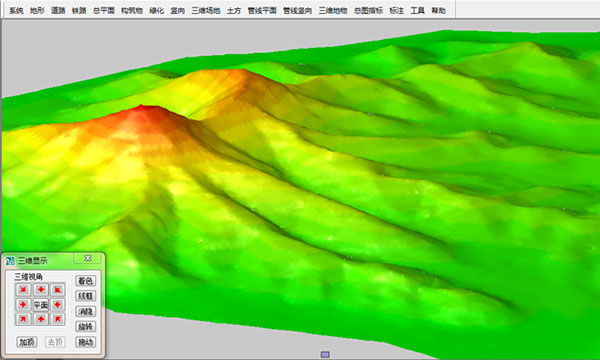Image resolution: width=600 pixels, height=360 pixels.
Task: Click the 加顶 button
Action: coord(27,342)
